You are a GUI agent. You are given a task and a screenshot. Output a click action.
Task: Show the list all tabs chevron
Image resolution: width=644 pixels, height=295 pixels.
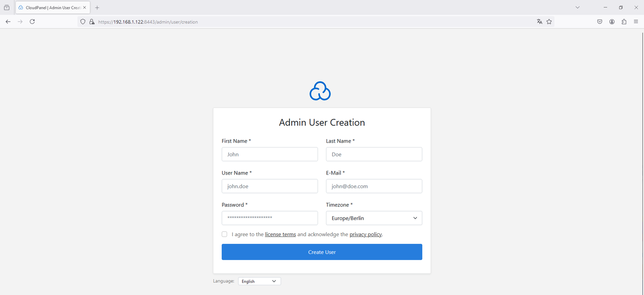(x=577, y=7)
